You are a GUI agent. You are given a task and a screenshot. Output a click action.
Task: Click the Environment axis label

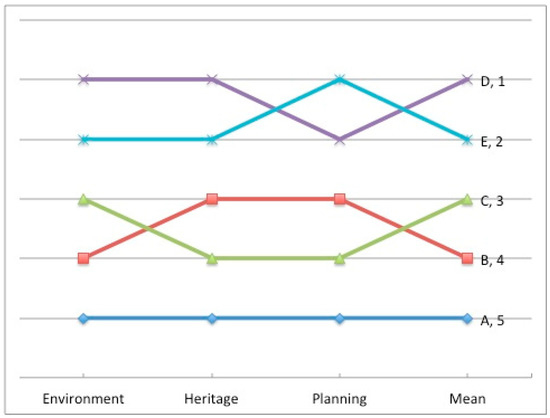[x=83, y=399]
